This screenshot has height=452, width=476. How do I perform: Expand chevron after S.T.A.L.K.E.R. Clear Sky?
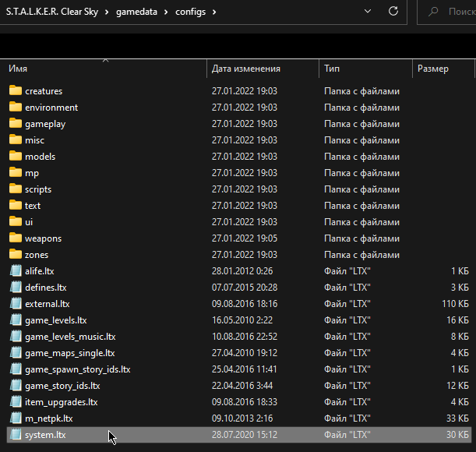point(107,12)
